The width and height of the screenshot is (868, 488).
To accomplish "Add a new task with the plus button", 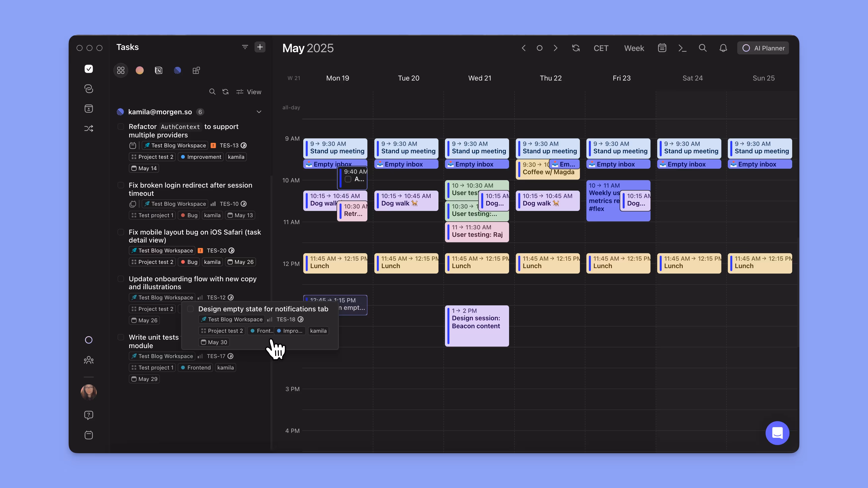I will point(260,47).
